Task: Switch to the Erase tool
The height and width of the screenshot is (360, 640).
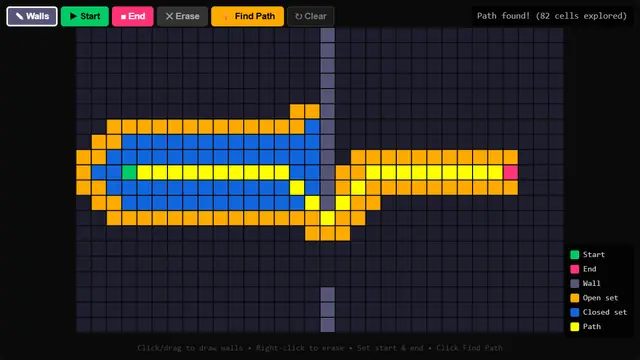Action: pos(182,16)
